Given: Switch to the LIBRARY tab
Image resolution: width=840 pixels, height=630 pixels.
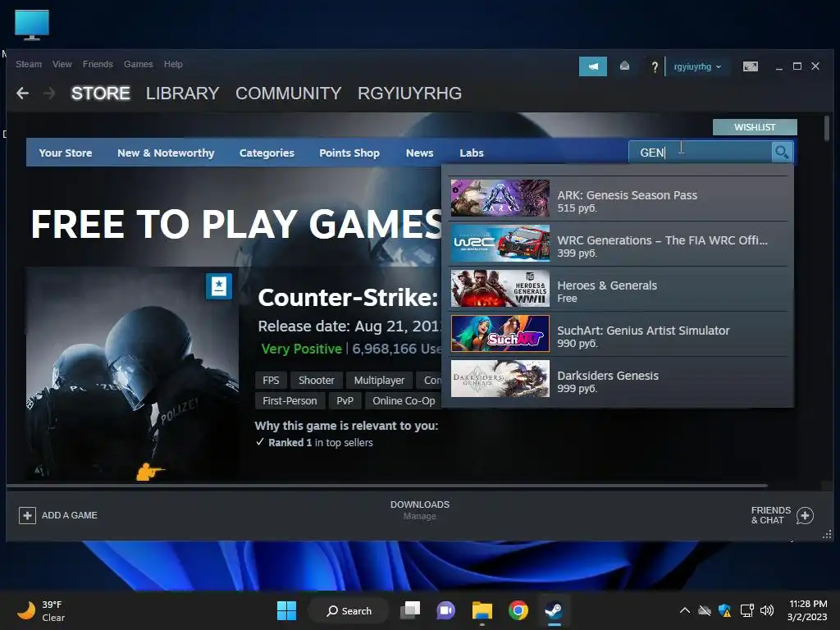Looking at the screenshot, I should (x=183, y=94).
